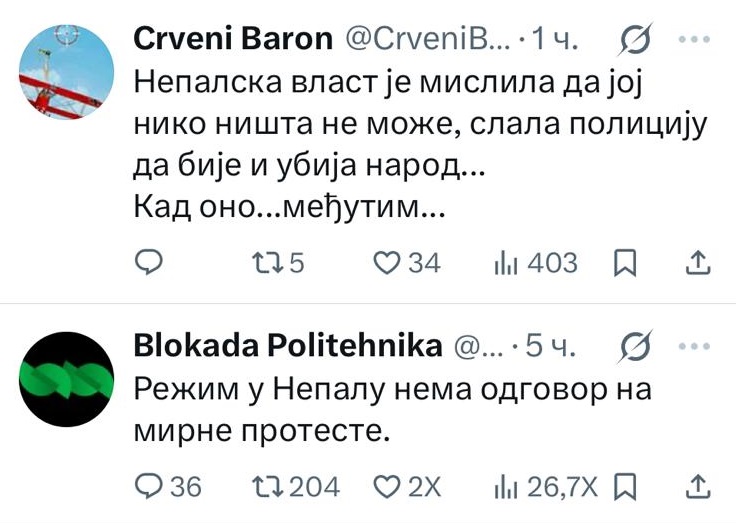Like the Crveni Baron tweet
736x525 pixels.
tap(406, 262)
